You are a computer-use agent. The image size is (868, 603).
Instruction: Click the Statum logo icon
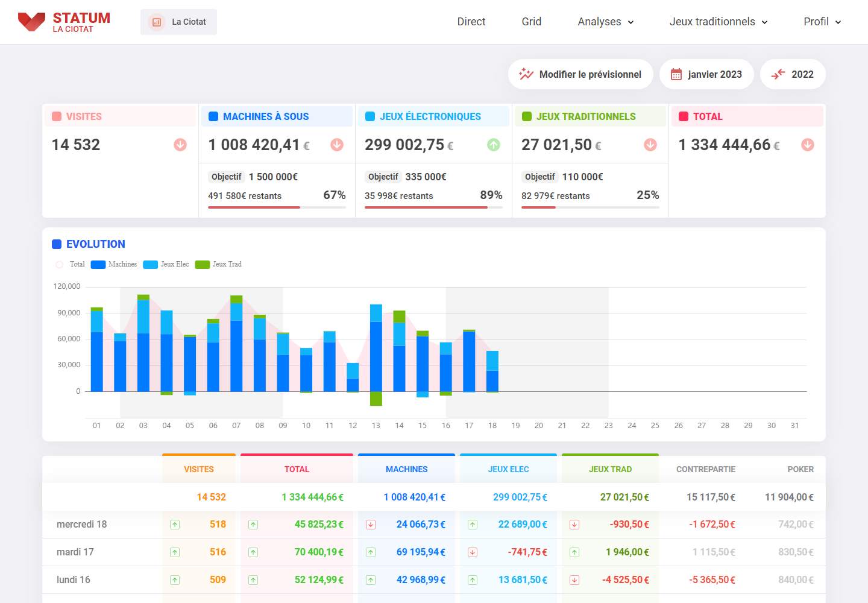31,22
